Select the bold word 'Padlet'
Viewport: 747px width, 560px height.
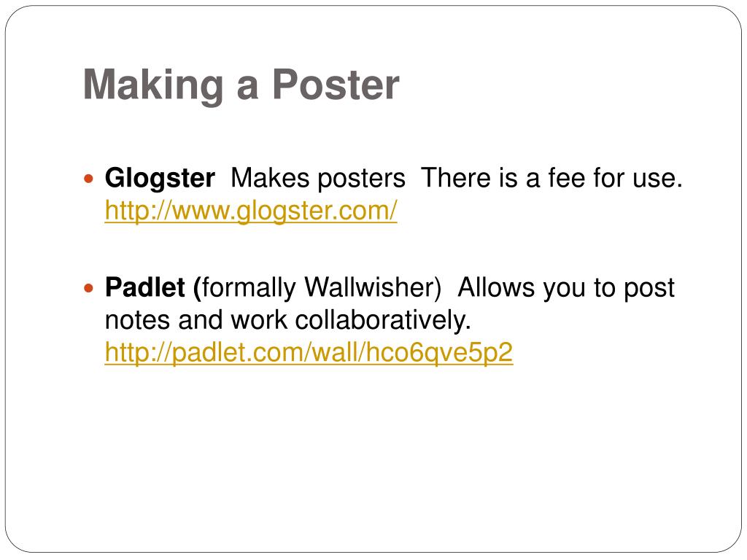pos(145,287)
